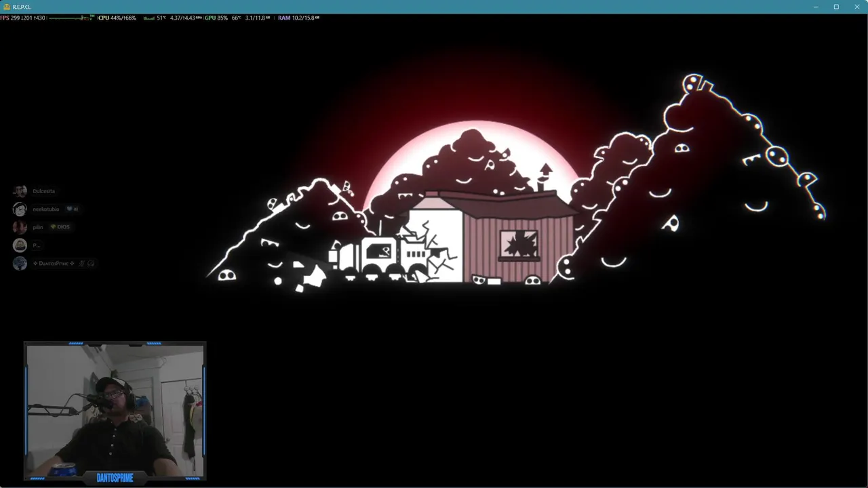Click the avatar beside the truncated P... name
Viewport: 868px width, 488px height.
coord(20,245)
